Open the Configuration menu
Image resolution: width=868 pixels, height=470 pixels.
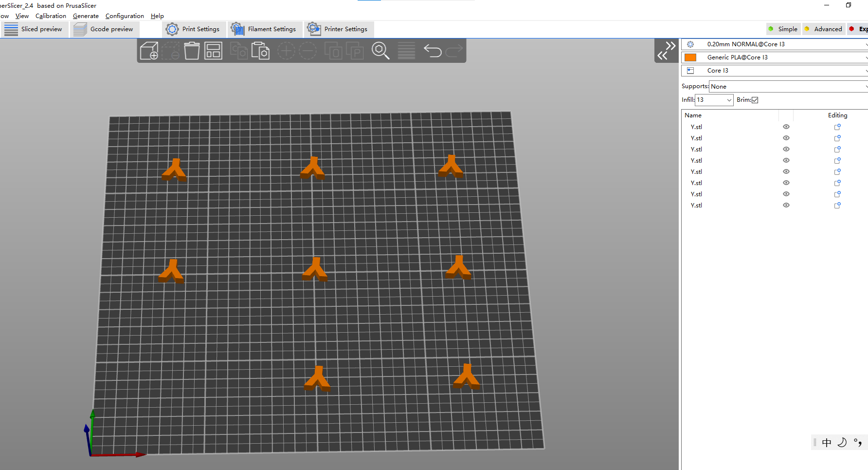(125, 16)
